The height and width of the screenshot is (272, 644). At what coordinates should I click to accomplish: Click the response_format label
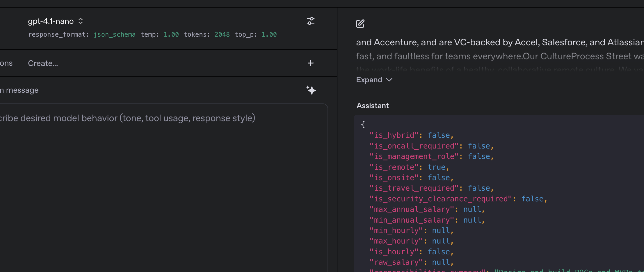(58, 35)
